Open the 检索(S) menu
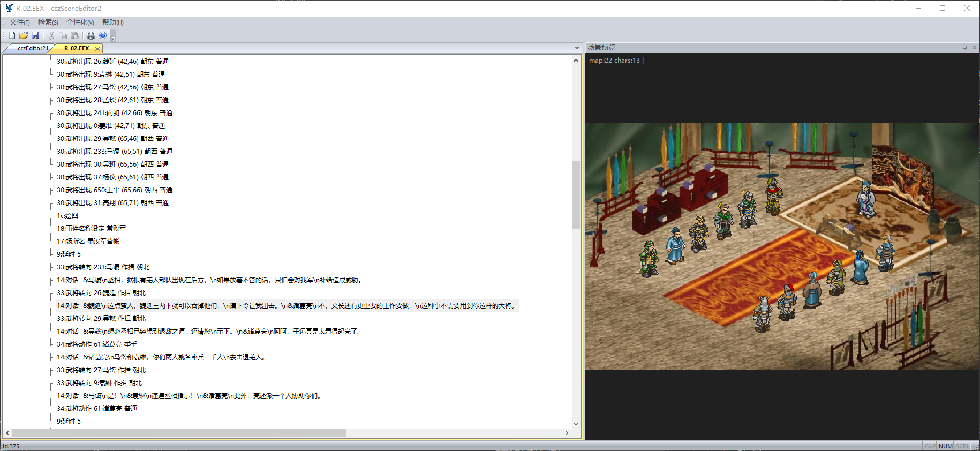Screen dimensions: 980x451 (x=48, y=22)
